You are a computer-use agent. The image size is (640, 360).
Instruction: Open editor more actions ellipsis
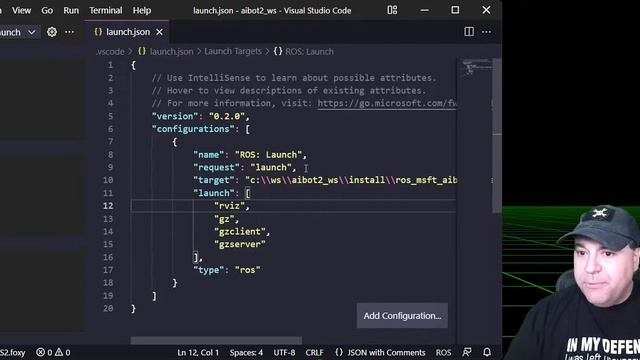[487, 32]
